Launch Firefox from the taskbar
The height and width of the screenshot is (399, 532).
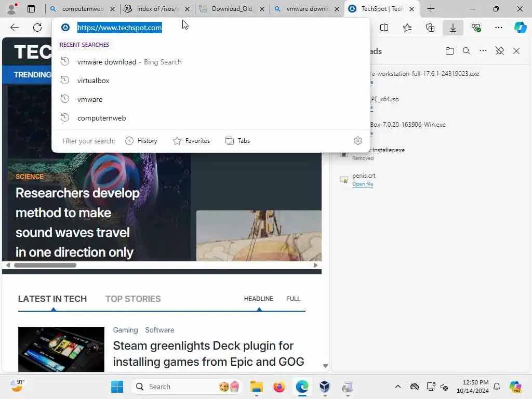coord(279,387)
